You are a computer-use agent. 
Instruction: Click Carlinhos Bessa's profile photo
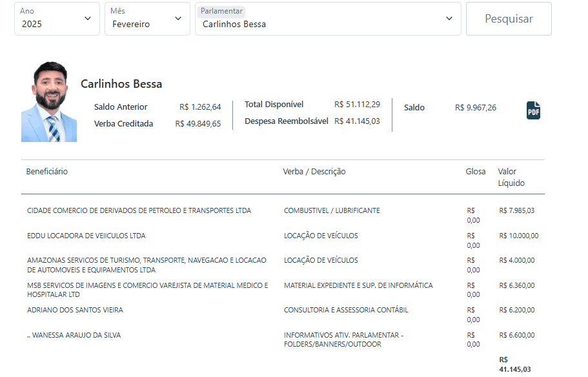pyautogui.click(x=49, y=102)
